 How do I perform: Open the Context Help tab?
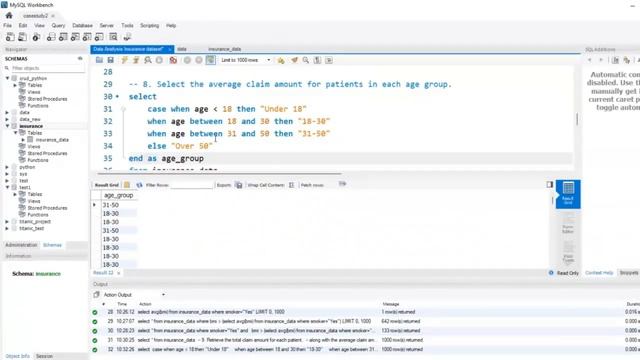point(599,273)
